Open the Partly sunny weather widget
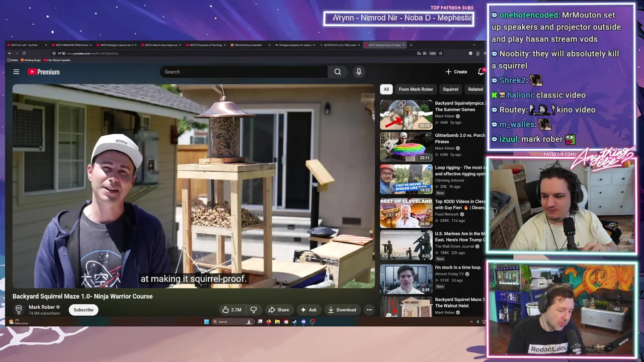 pos(19,322)
